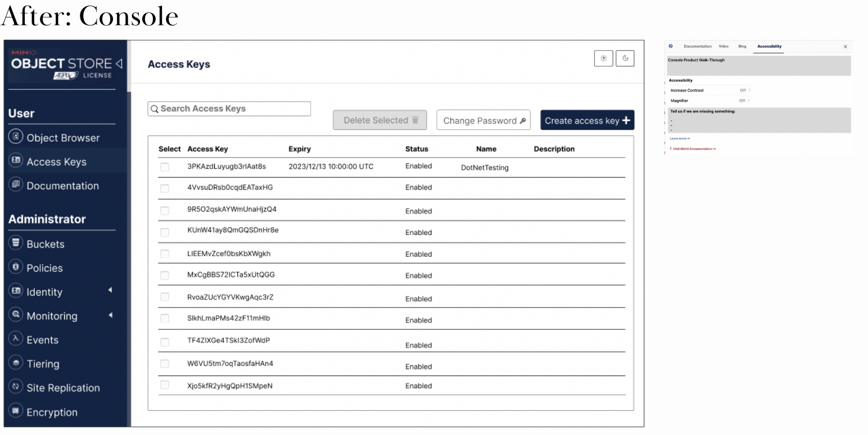Click the Buckets icon in sidebar
Viewport: 868px width, 435px height.
pos(16,243)
